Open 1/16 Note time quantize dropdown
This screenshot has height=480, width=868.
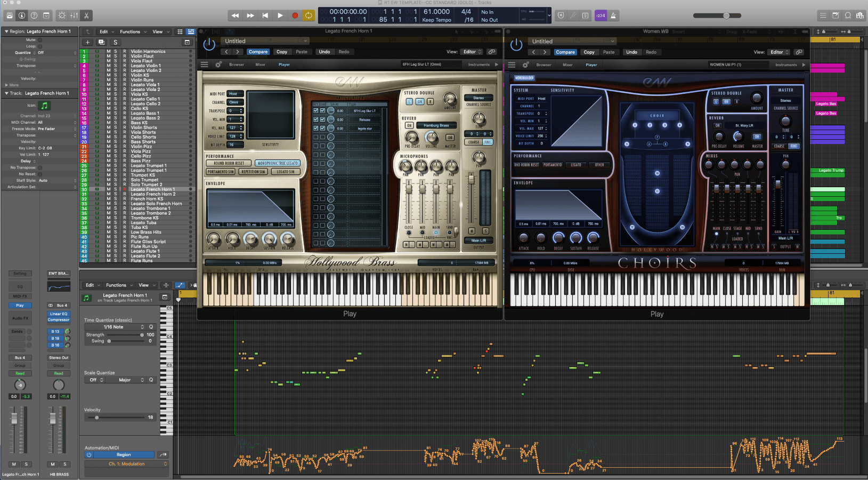coord(116,327)
